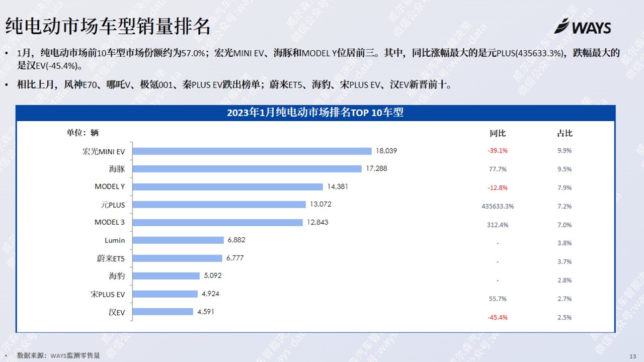Click the 312.4% year-over-year figure
This screenshot has height=362, width=644.
(498, 225)
